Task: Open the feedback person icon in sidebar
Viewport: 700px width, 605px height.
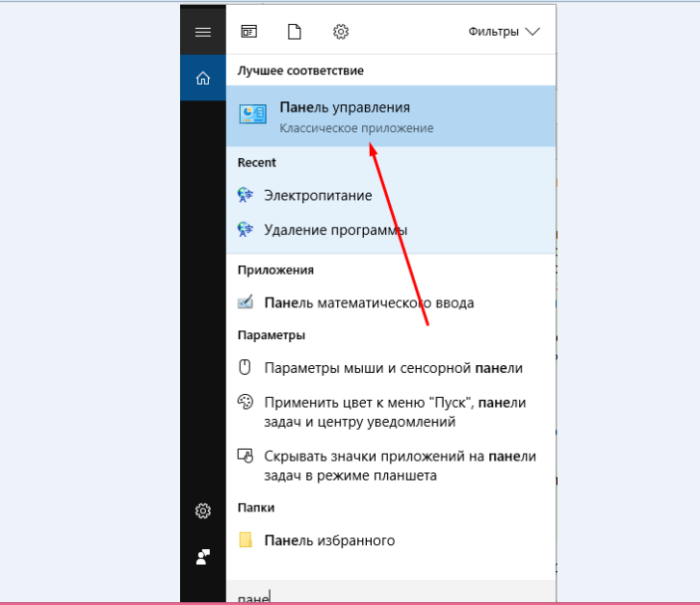Action: tap(203, 557)
